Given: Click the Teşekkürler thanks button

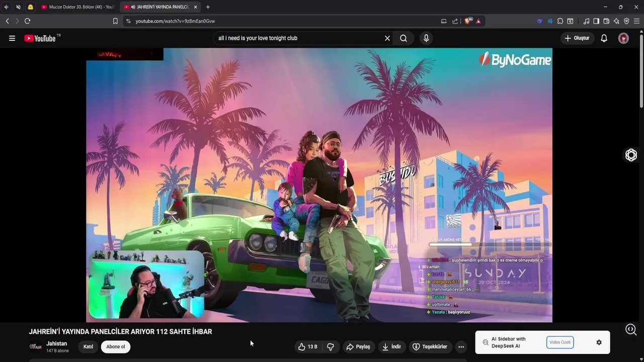Looking at the screenshot, I should pos(430,346).
